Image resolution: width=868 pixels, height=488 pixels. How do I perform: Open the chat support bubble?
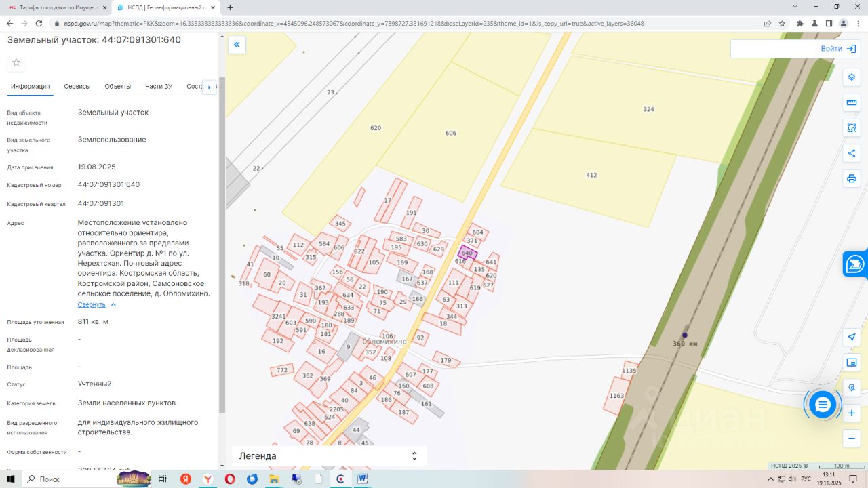(823, 405)
